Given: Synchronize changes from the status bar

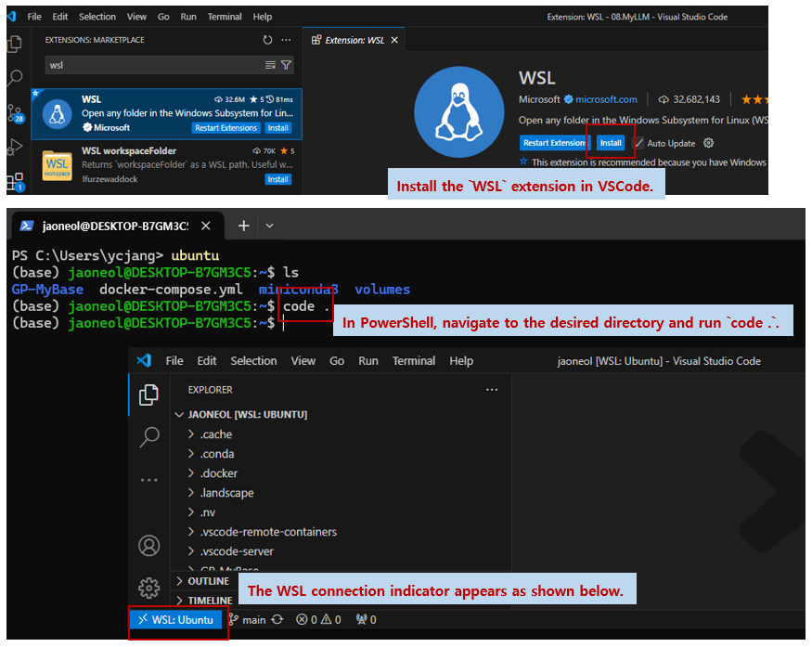Looking at the screenshot, I should click(x=277, y=619).
